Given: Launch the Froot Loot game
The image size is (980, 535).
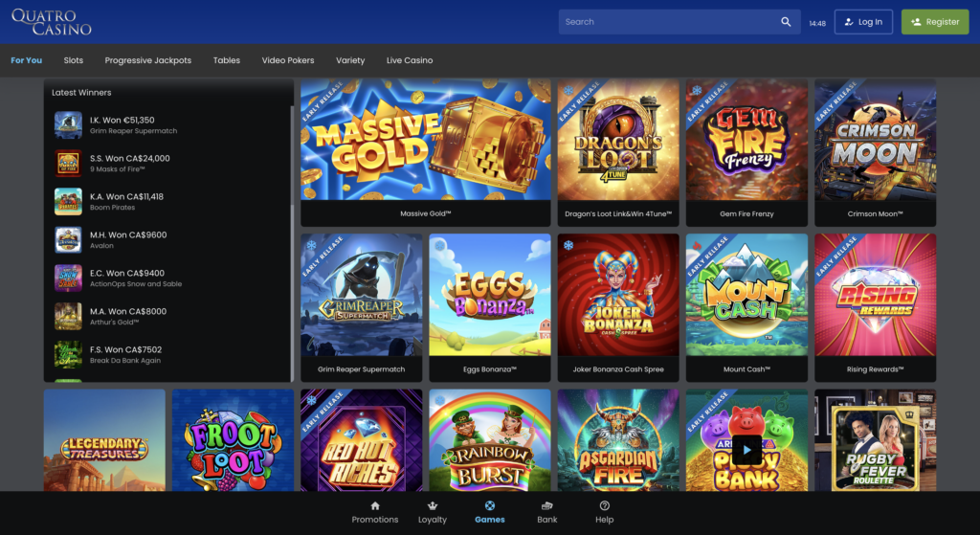Looking at the screenshot, I should 233,440.
